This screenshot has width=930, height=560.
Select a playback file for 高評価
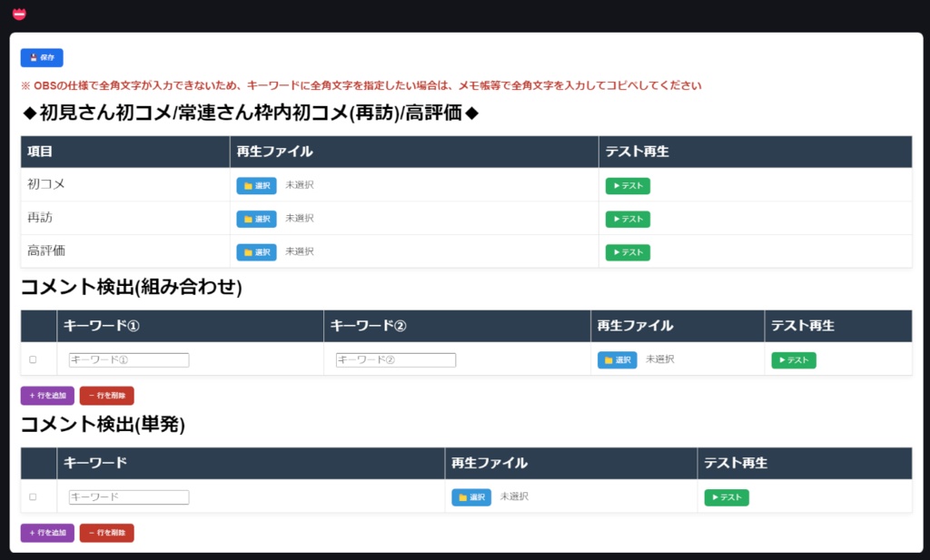coord(256,251)
